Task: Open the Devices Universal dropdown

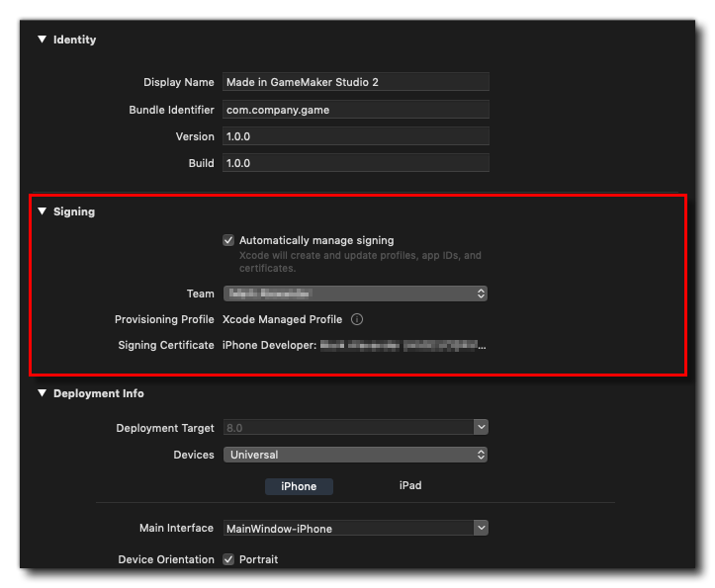Action: click(355, 455)
